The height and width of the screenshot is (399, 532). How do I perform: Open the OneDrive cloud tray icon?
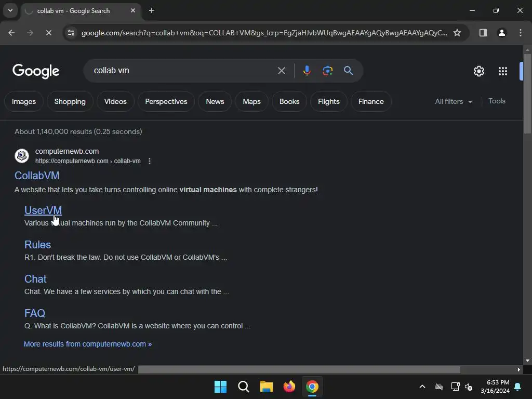coord(439,387)
